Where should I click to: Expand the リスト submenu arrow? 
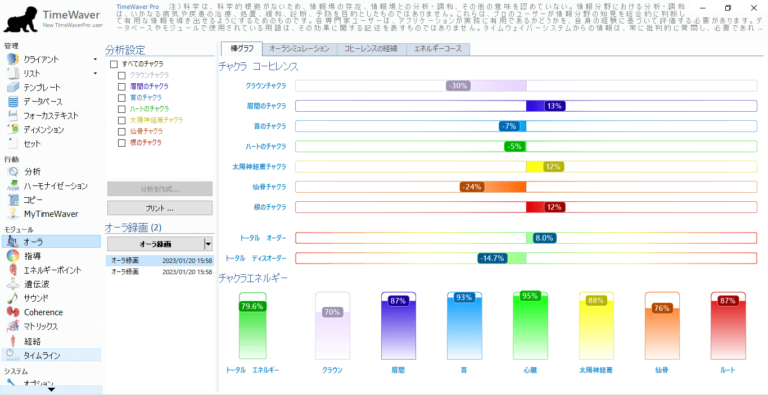point(95,74)
